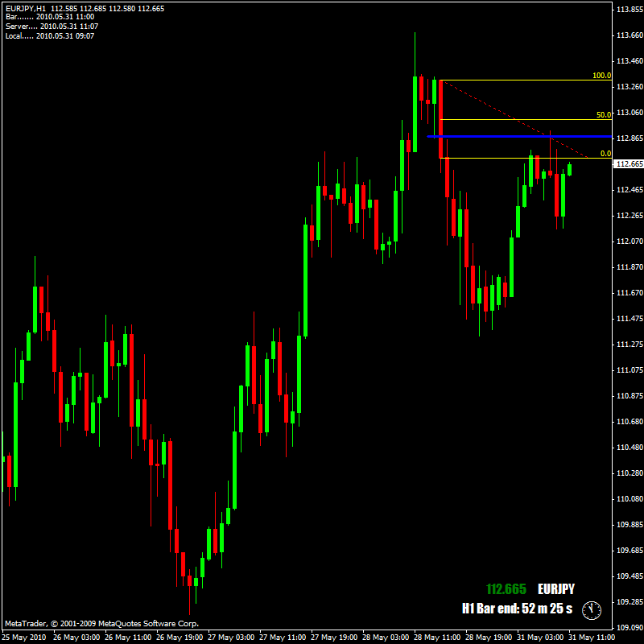Click the 27 May 03:00 time label

230,638
